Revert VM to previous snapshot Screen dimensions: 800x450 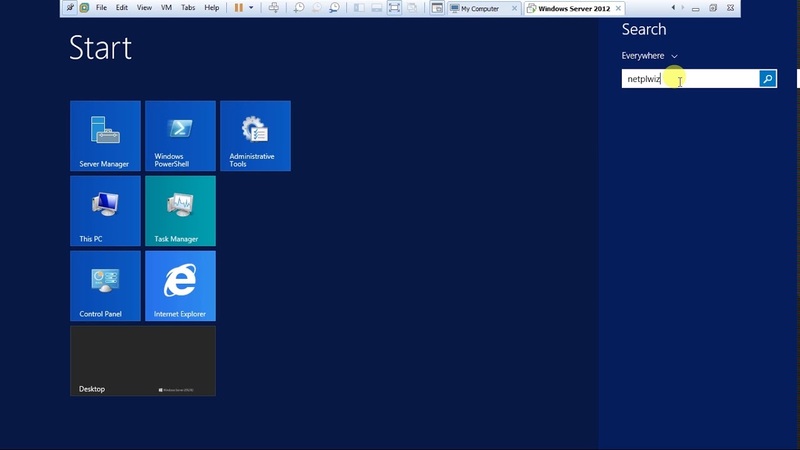coord(317,8)
